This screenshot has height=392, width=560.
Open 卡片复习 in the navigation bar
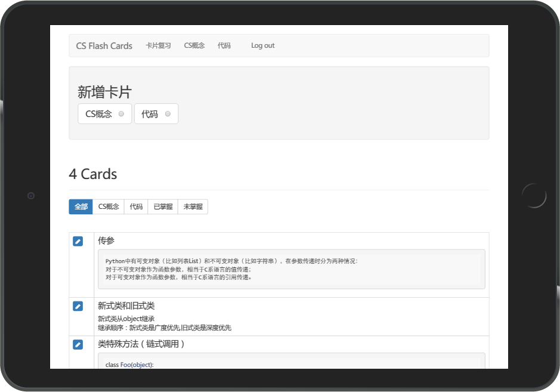[158, 45]
